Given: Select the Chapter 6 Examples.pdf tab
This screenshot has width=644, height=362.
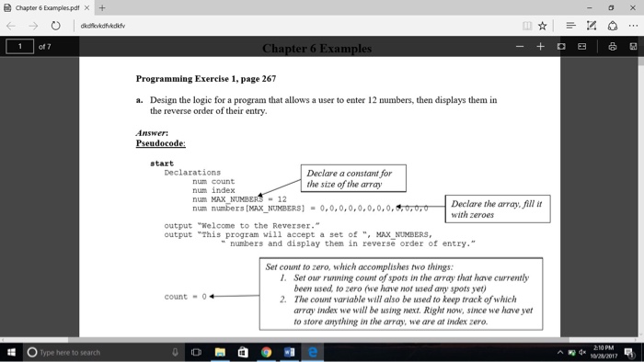Looking at the screenshot, I should 46,7.
